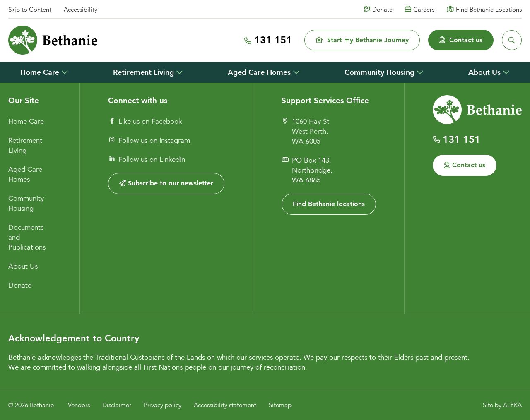Click Like us on Facebook link
This screenshot has height=420, width=530.
pyautogui.click(x=150, y=121)
